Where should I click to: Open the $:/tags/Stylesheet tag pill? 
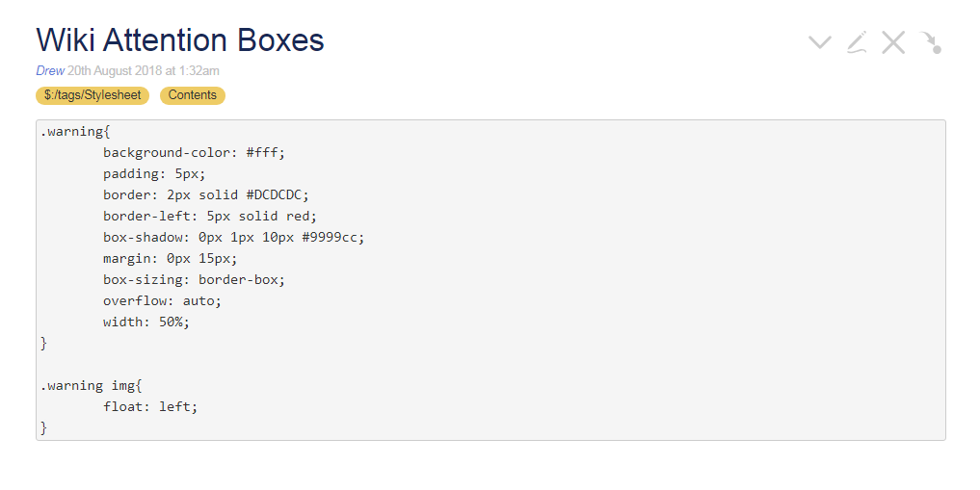tap(93, 95)
